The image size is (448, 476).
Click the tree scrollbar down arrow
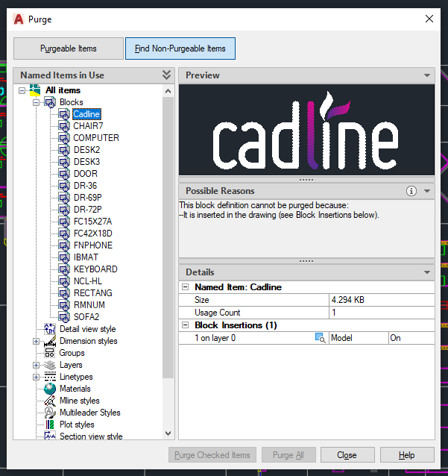168,433
